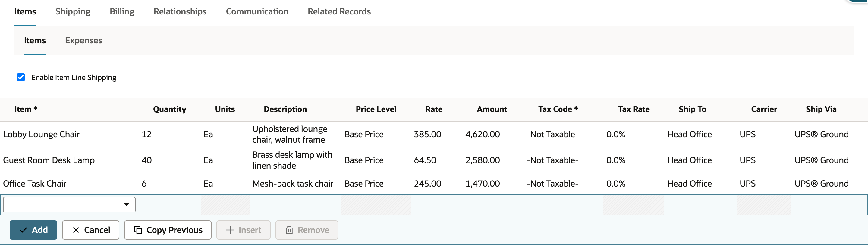Screen dimensions: 868x248
Task: Click amount 4,620.00 for Lobby Lounge Chair
Action: pyautogui.click(x=483, y=134)
